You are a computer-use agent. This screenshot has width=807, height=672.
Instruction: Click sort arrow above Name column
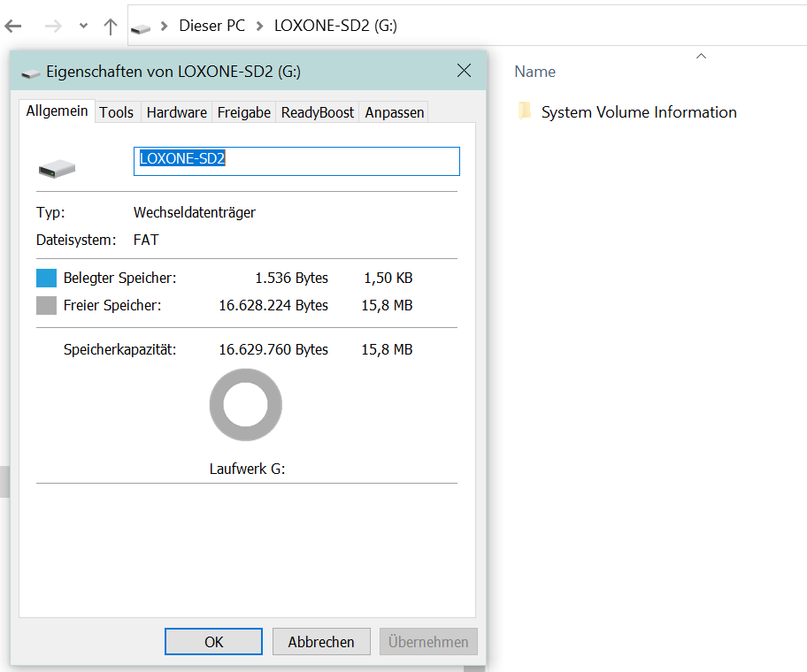pos(701,56)
